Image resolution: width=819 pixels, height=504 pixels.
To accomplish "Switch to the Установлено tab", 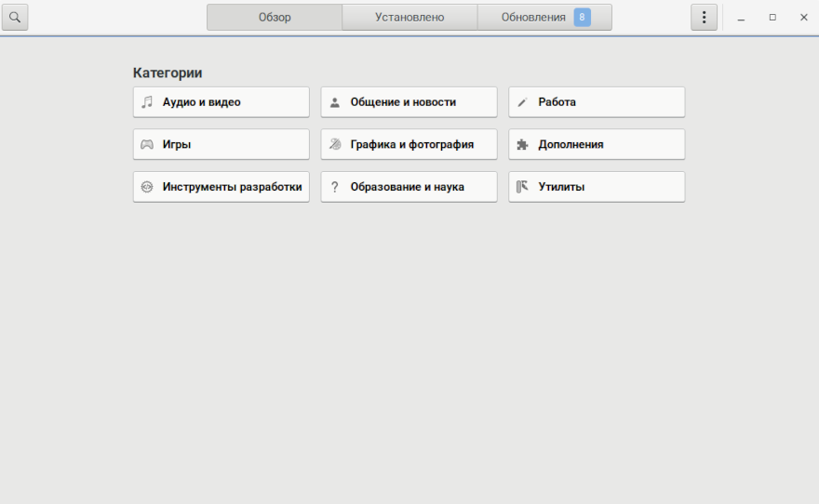I will click(x=409, y=17).
